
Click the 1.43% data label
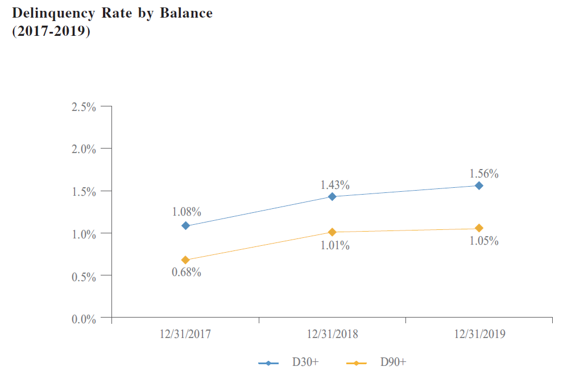(x=334, y=185)
